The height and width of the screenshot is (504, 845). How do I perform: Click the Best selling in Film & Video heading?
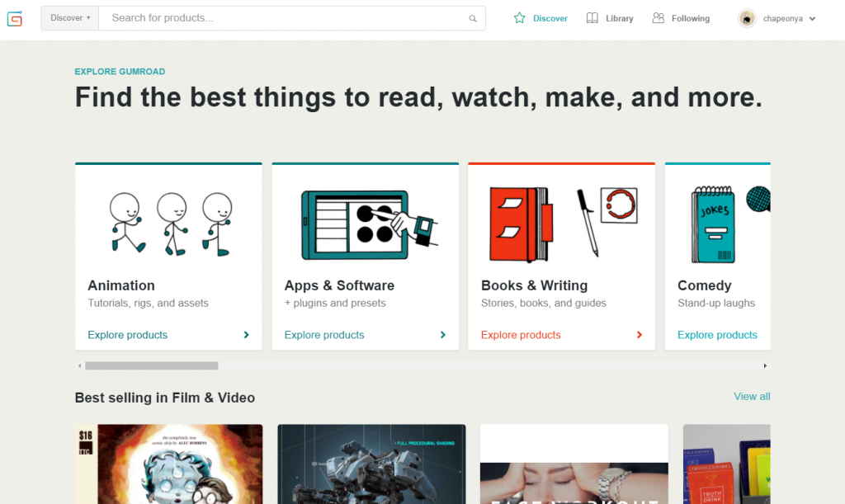click(x=165, y=398)
